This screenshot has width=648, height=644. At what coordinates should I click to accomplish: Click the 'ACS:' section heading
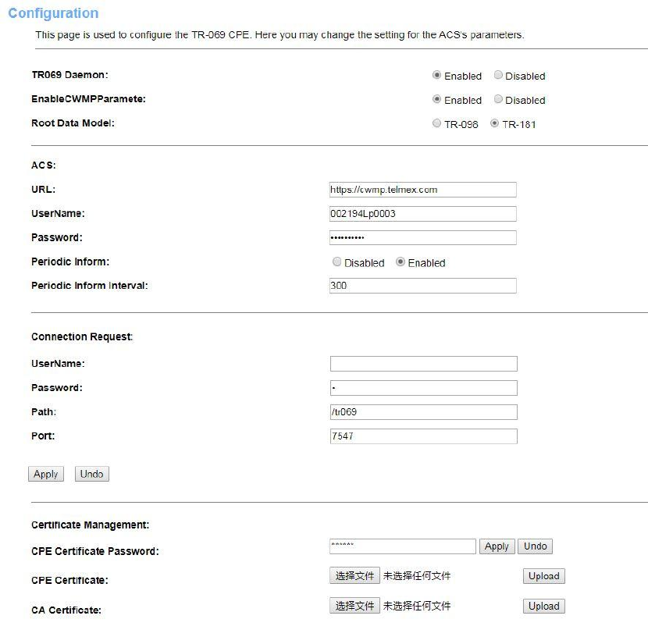[x=44, y=165]
